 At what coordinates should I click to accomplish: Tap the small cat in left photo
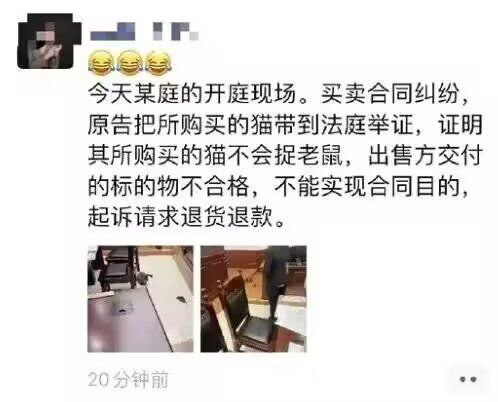(x=144, y=278)
